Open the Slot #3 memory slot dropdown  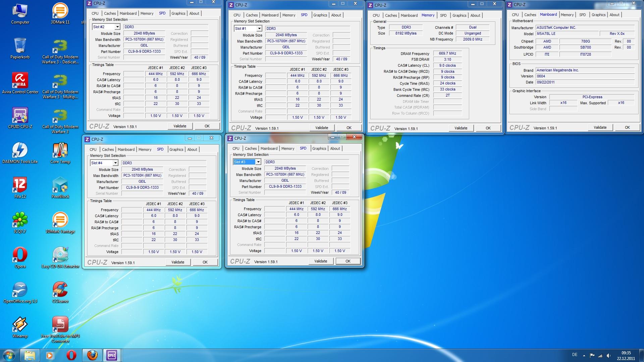(259, 162)
